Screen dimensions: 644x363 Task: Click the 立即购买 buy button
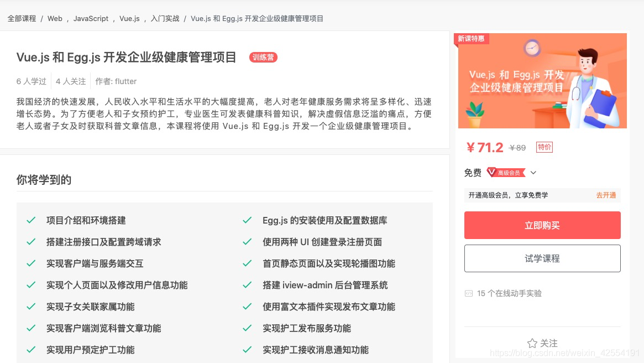pyautogui.click(x=542, y=225)
